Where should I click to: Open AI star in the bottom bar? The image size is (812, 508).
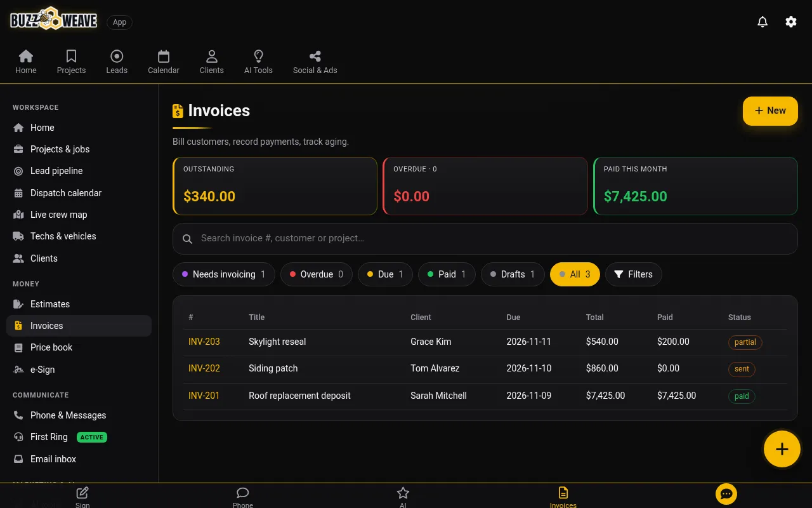coord(403,497)
